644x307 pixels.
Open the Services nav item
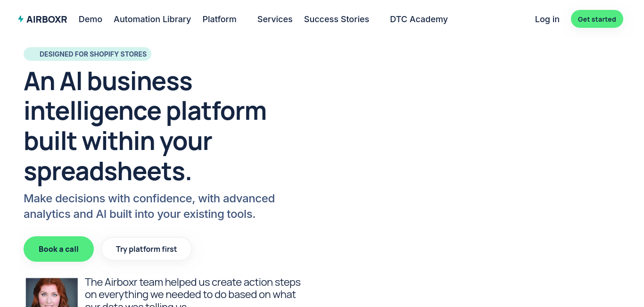pos(275,19)
